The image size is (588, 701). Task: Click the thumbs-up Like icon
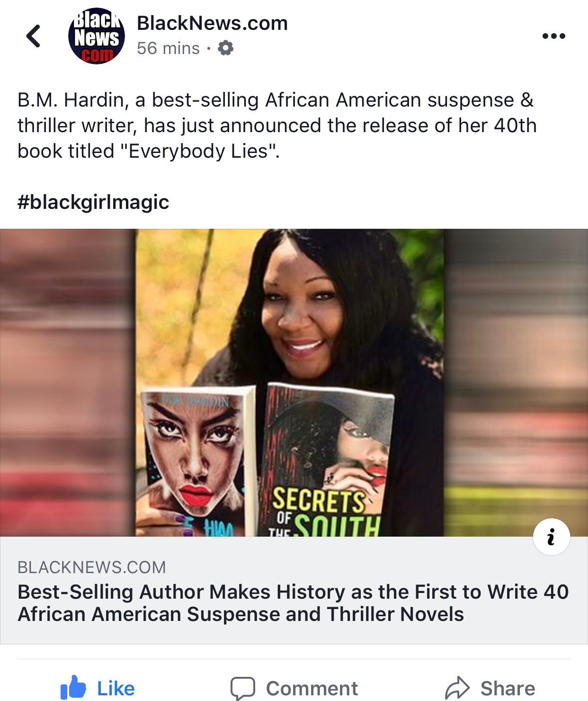coord(73,687)
